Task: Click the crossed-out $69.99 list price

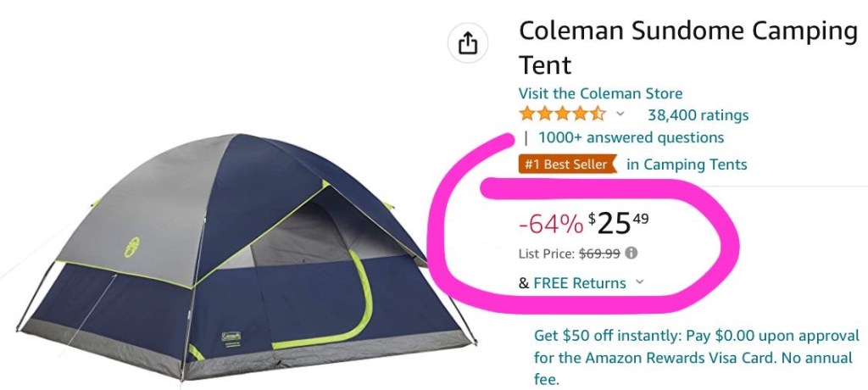Action: pos(599,253)
